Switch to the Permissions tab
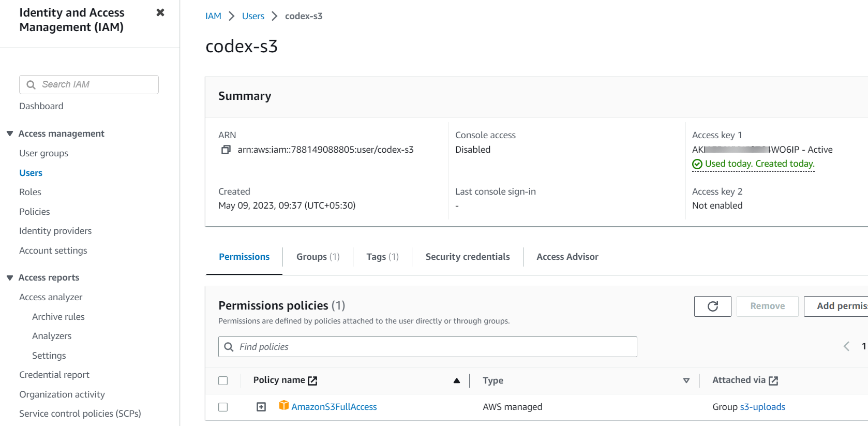 (244, 257)
